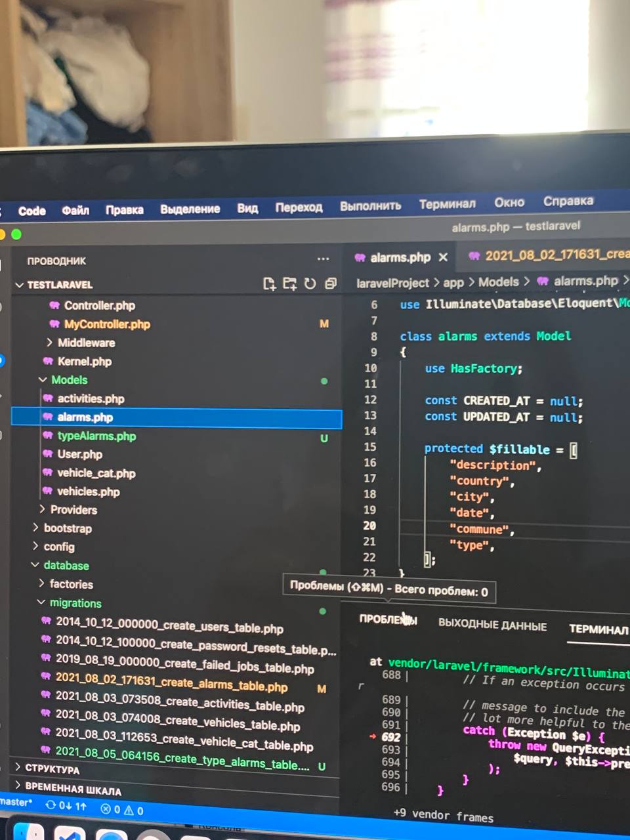Open the Выполнить menu

click(x=370, y=205)
